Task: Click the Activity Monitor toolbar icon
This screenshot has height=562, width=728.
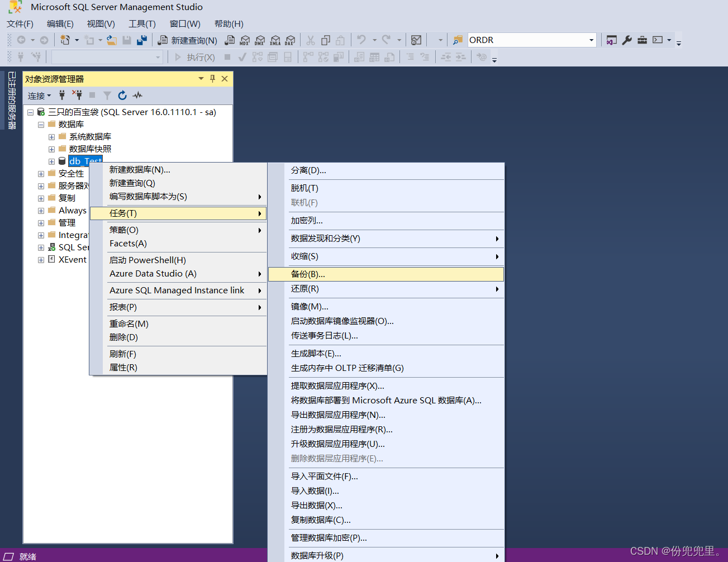Action: point(416,40)
